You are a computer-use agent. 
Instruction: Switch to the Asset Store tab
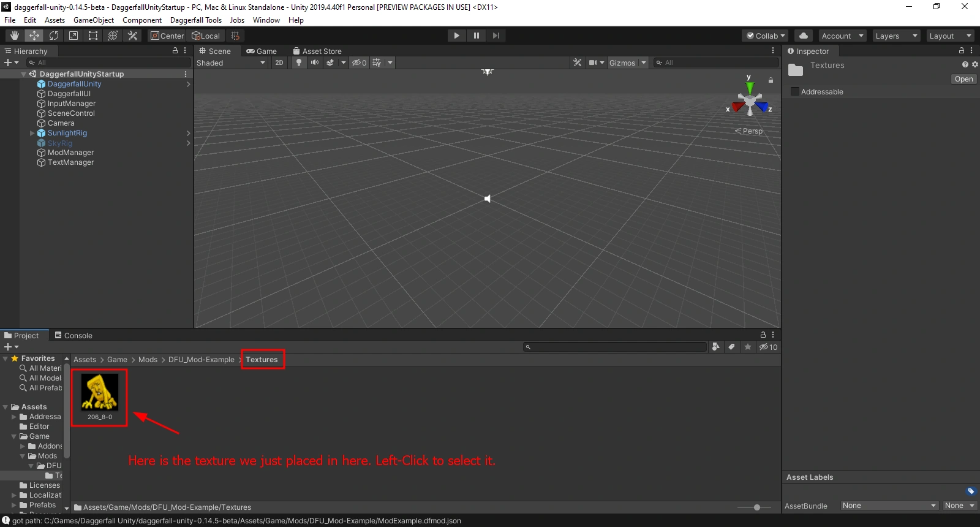tap(317, 51)
